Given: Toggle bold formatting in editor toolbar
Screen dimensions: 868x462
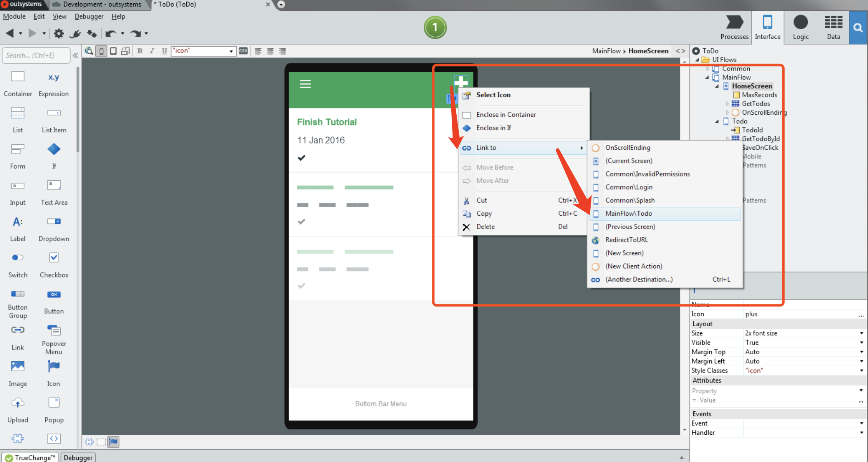Looking at the screenshot, I should point(140,51).
